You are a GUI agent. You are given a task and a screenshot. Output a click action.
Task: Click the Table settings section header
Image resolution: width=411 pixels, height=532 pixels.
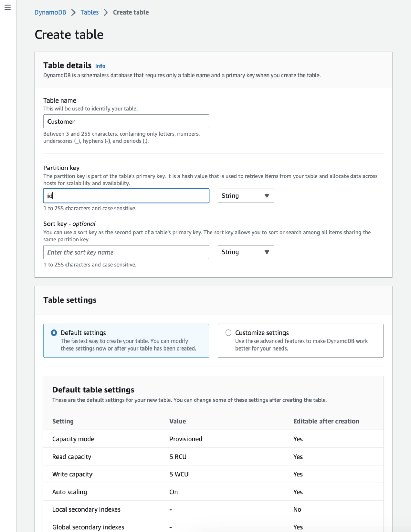click(x=70, y=300)
